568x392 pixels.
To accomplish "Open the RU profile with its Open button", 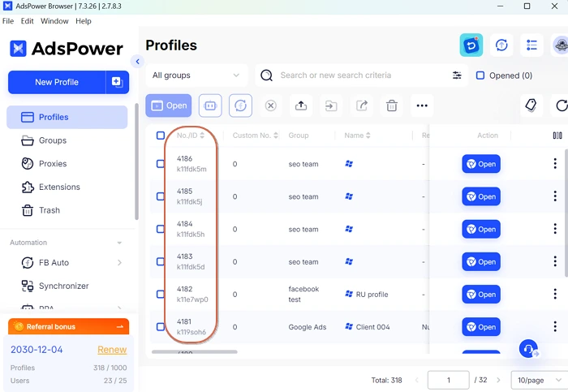I will [481, 294].
